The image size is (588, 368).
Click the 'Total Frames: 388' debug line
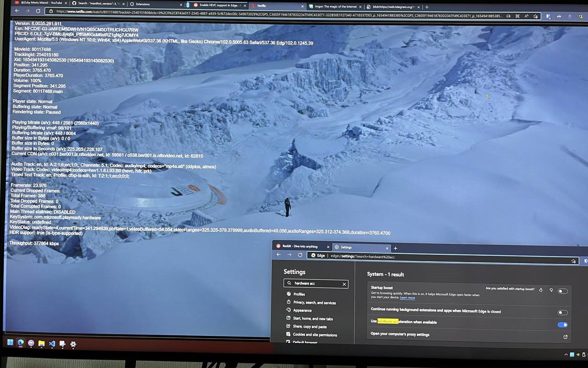pyautogui.click(x=28, y=196)
